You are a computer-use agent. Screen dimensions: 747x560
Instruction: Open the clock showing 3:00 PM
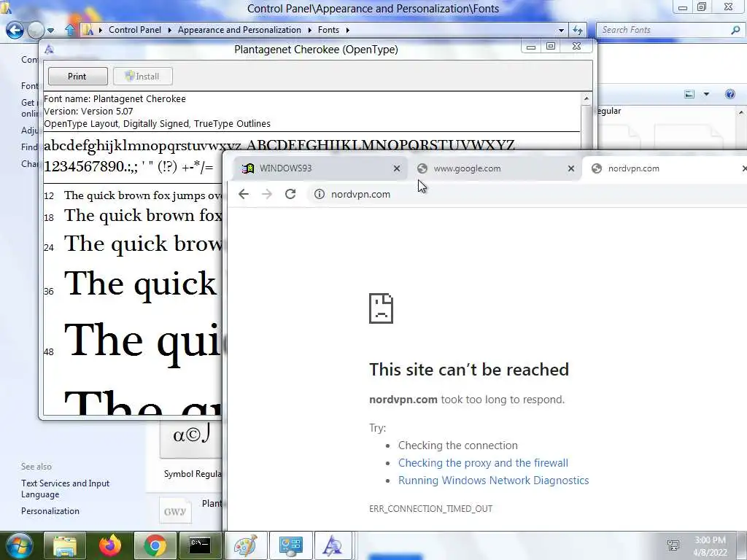[711, 545]
